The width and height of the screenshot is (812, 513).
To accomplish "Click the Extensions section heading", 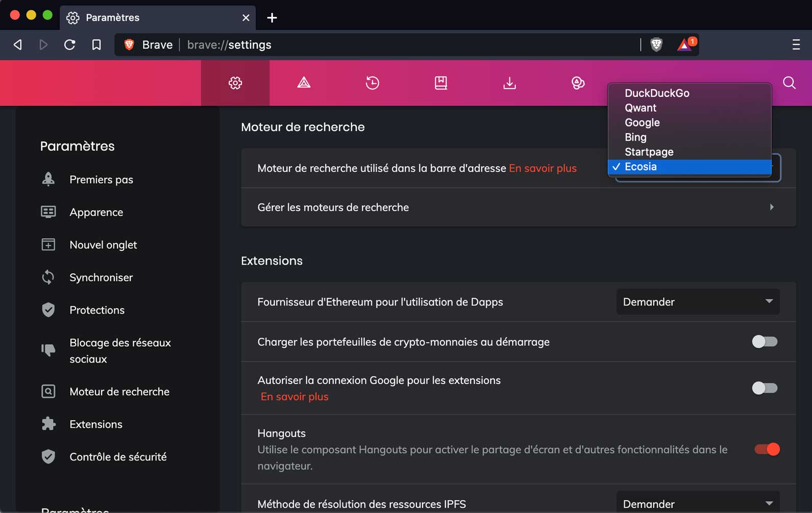I will (272, 261).
